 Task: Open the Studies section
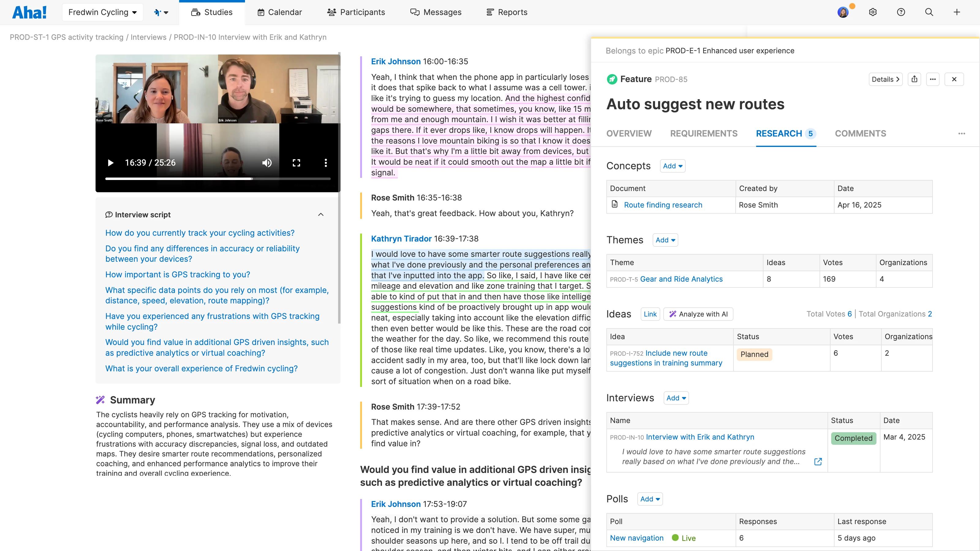(x=212, y=12)
